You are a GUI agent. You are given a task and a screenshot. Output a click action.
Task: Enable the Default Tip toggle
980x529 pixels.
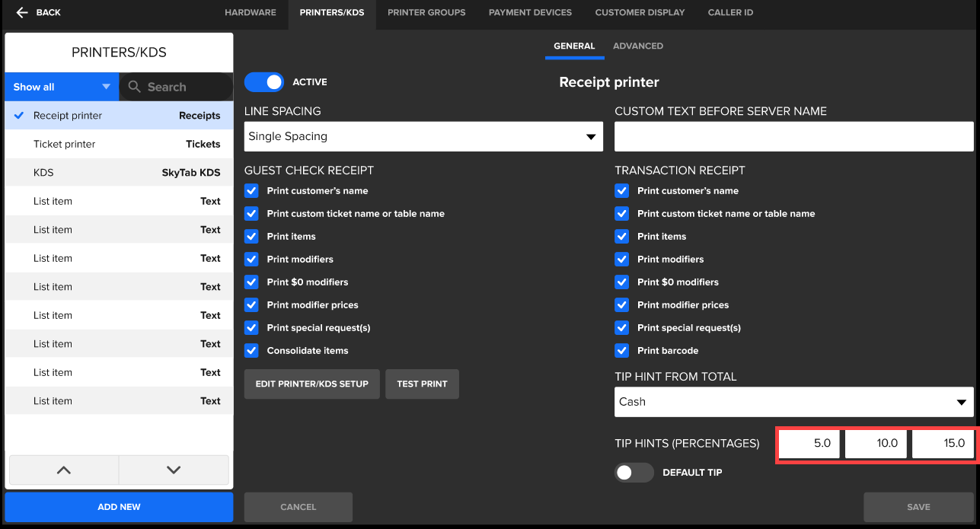click(634, 473)
